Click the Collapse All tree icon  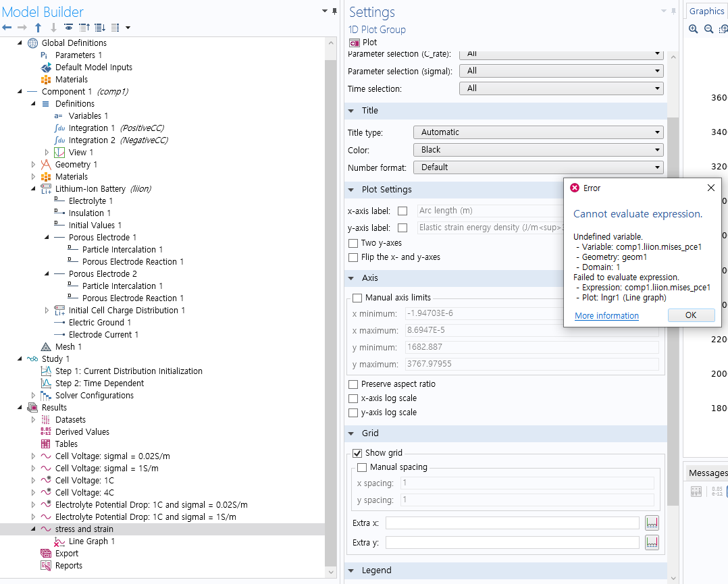pos(84,28)
